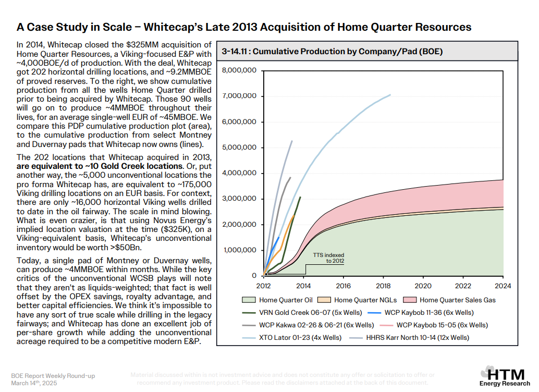The height and width of the screenshot is (392, 539).
Task: Click the 3,000,000 y-axis label
Action: [x=239, y=199]
